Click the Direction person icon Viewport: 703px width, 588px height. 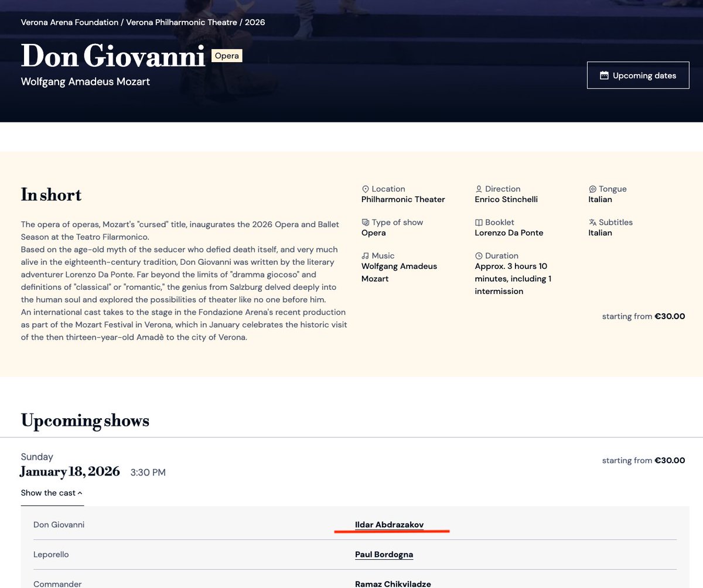[x=479, y=189]
